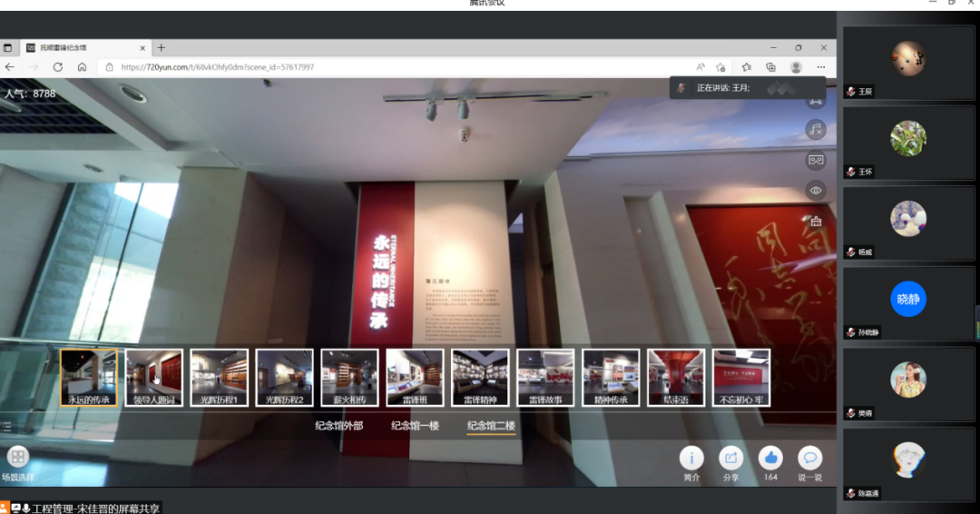Click the browser address bar URL
Image resolution: width=980 pixels, height=514 pixels.
218,67
